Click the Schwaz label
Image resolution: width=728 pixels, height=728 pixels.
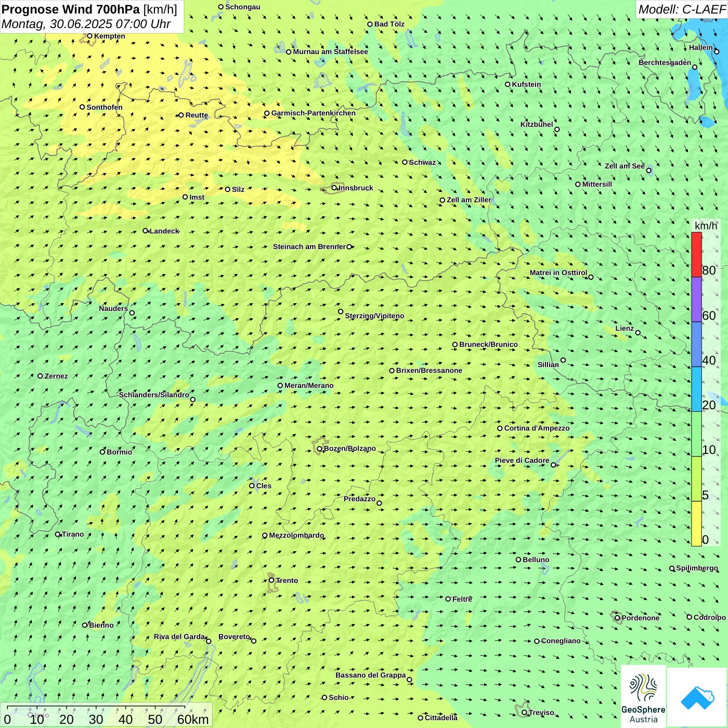[422, 162]
